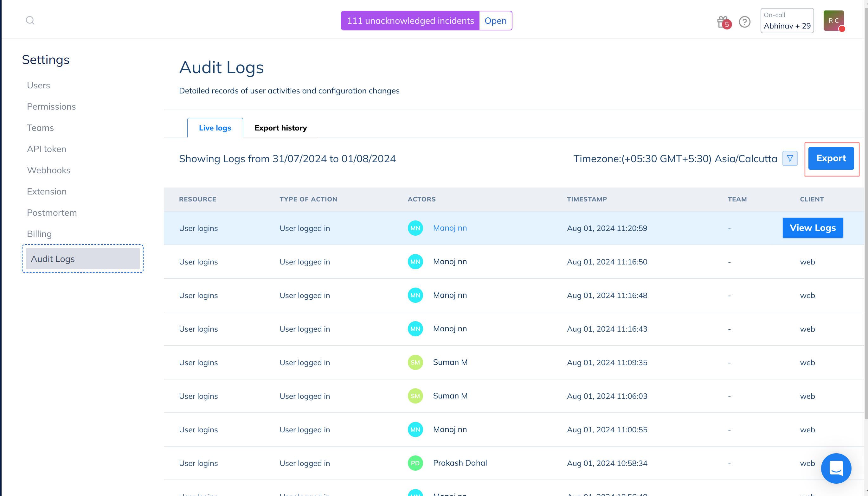The width and height of the screenshot is (868, 496).
Task: Click the help question mark icon
Action: [745, 22]
